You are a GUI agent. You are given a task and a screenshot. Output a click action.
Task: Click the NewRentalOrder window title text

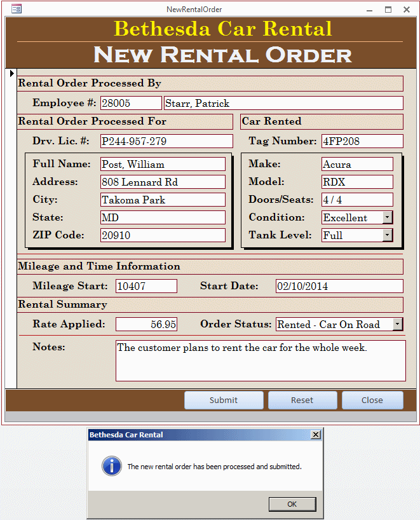194,10
